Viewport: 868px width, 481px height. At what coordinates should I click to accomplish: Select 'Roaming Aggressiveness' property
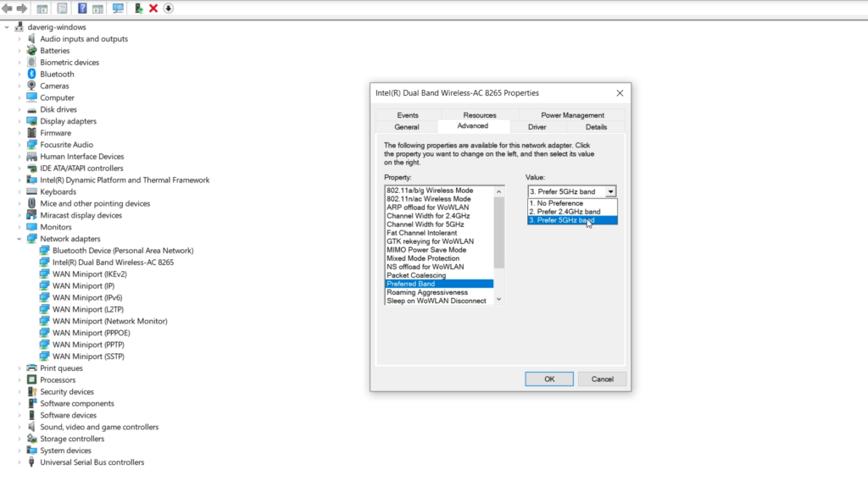pyautogui.click(x=439, y=292)
